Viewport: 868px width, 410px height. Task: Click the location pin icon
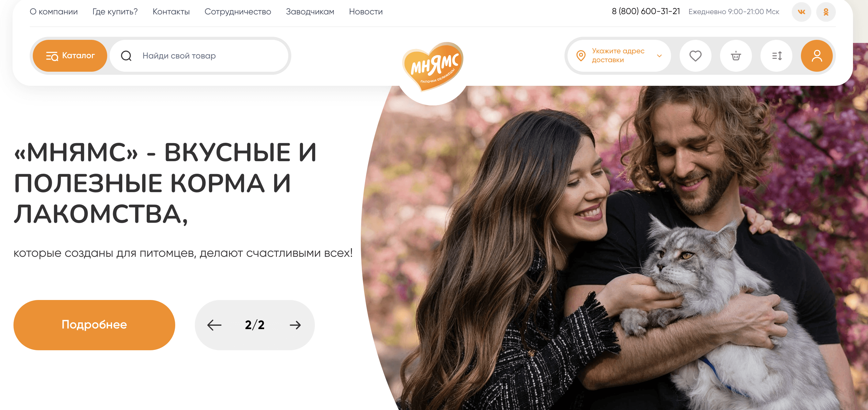(581, 56)
